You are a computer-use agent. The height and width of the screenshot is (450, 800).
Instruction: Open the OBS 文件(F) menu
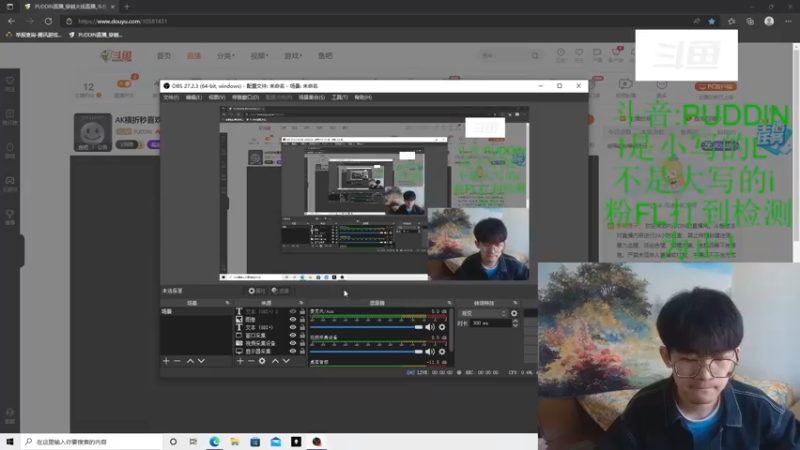(x=171, y=97)
